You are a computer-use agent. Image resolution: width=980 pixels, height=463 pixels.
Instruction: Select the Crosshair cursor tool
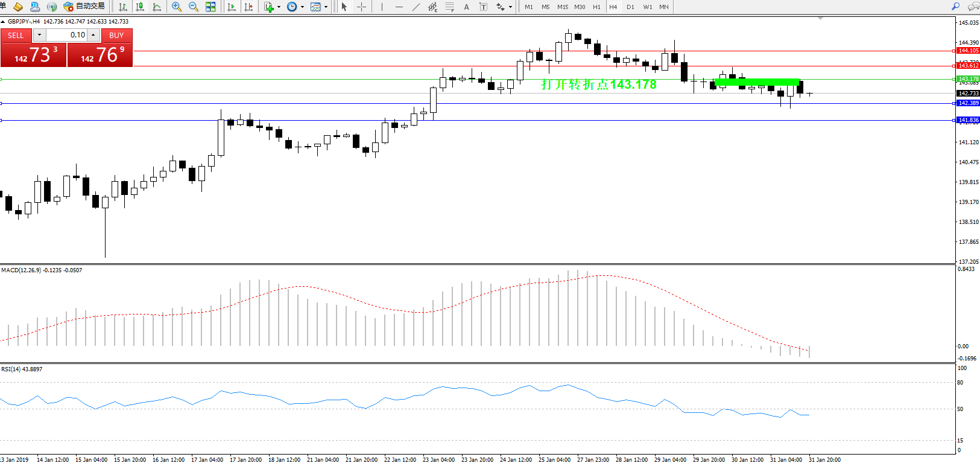click(x=361, y=7)
